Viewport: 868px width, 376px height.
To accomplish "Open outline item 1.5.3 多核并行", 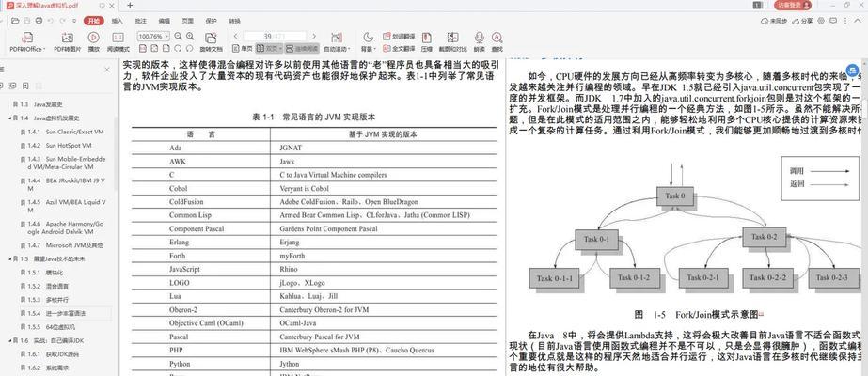I will click(x=48, y=300).
